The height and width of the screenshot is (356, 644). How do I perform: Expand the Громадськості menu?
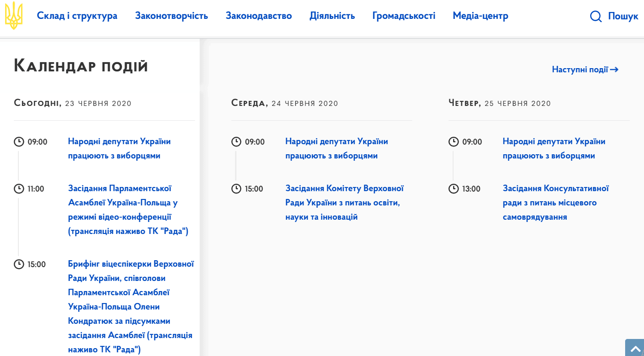tap(403, 16)
